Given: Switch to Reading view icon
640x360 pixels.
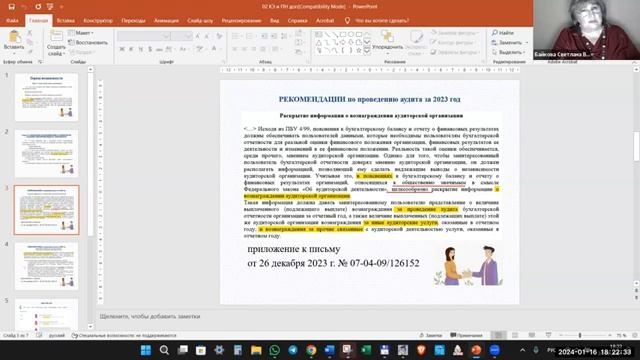Looking at the screenshot, I should click(x=531, y=335).
